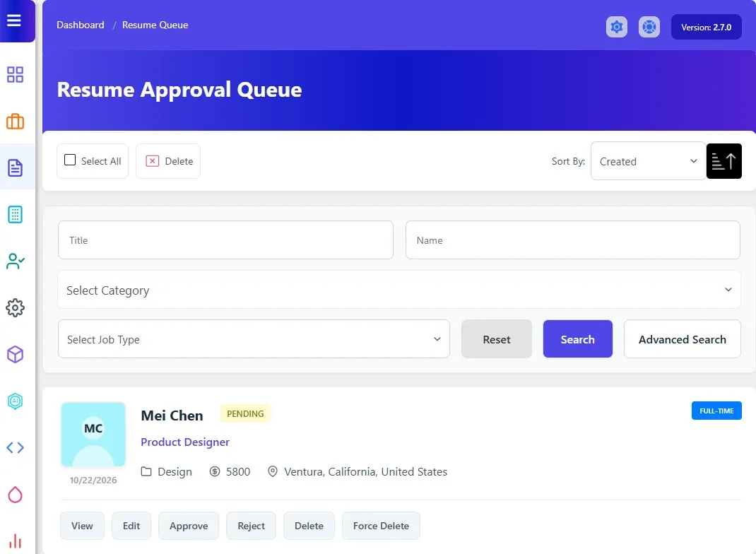Reject Mei Chen's resume

[252, 526]
